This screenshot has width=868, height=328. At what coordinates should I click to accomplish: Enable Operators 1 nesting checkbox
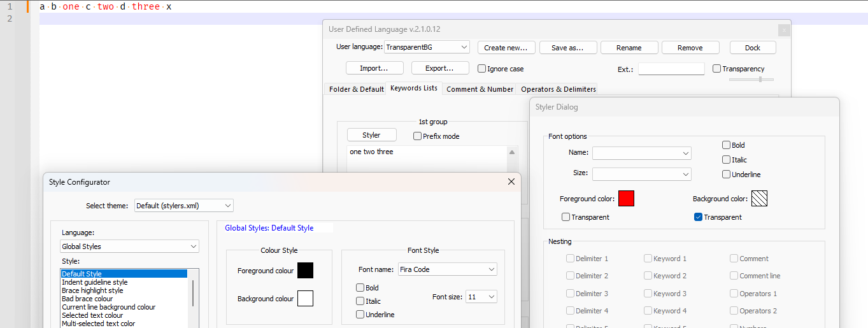coord(734,294)
